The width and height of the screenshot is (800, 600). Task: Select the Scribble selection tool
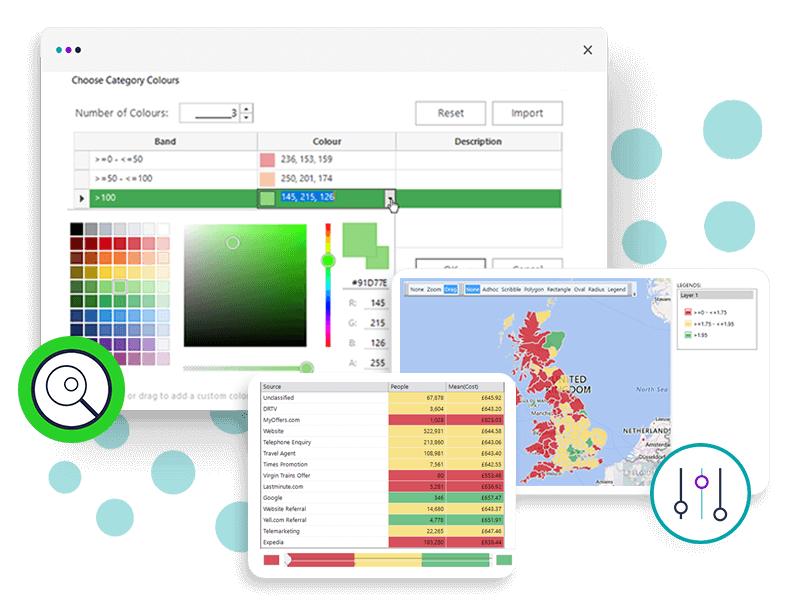pos(508,289)
